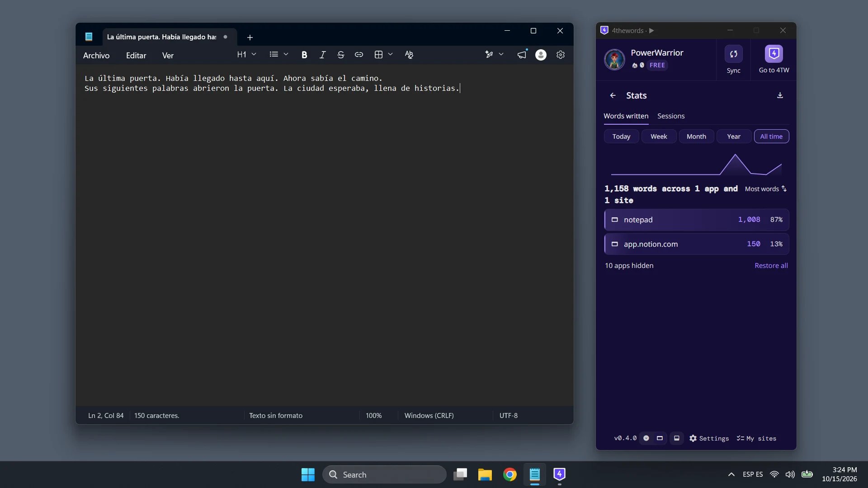This screenshot has width=868, height=488.
Task: Select the Week time range
Action: (x=659, y=136)
